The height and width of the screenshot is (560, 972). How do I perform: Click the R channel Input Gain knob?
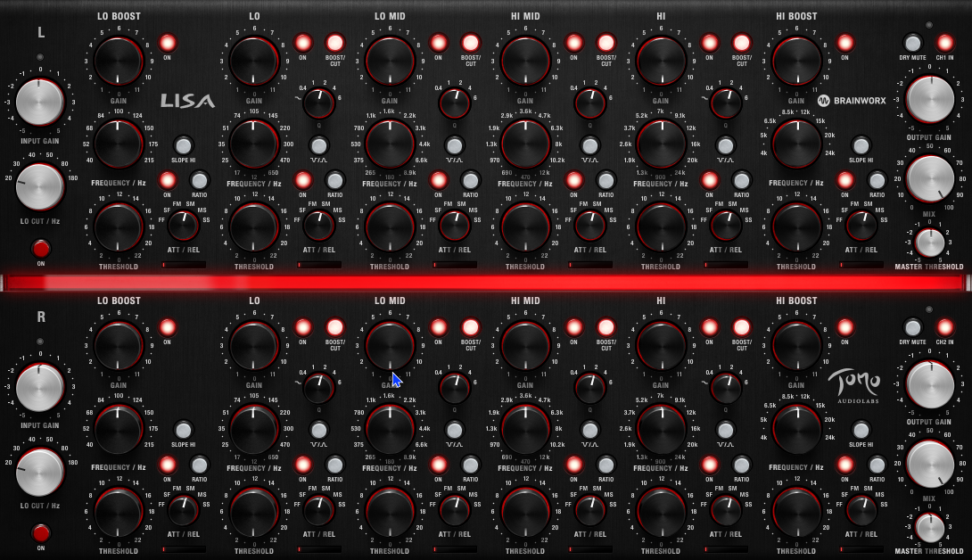[x=39, y=387]
